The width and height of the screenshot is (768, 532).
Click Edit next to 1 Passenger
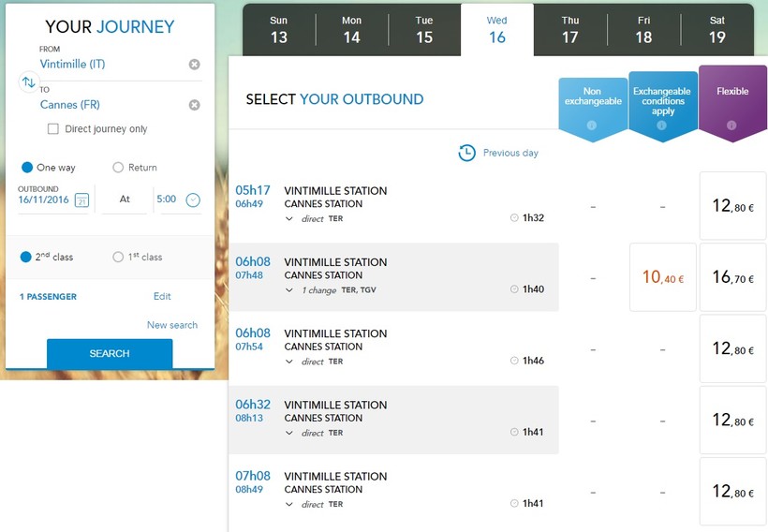point(162,296)
